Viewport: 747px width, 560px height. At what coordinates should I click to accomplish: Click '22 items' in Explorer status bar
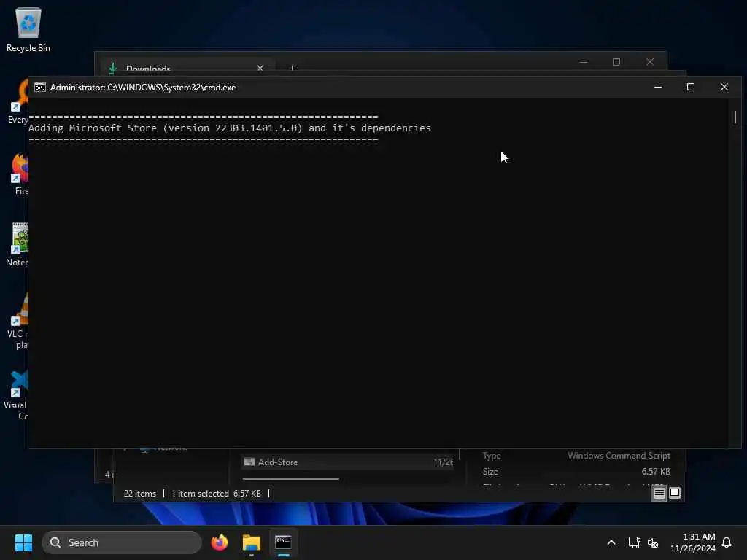pos(139,494)
